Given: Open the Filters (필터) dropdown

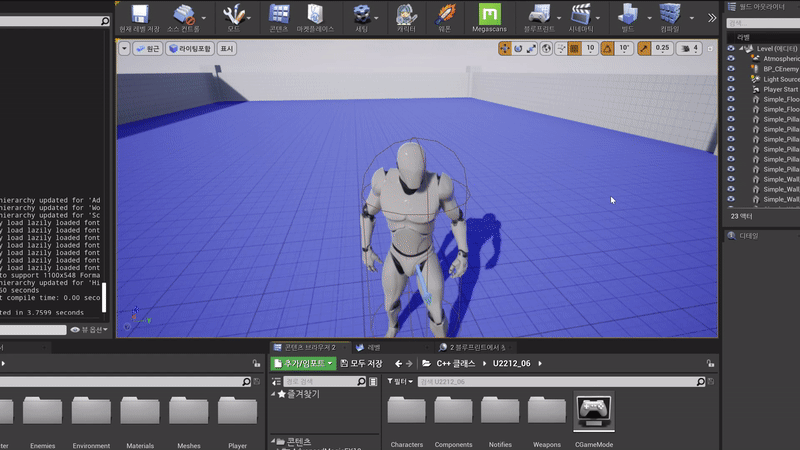Looking at the screenshot, I should pos(399,382).
